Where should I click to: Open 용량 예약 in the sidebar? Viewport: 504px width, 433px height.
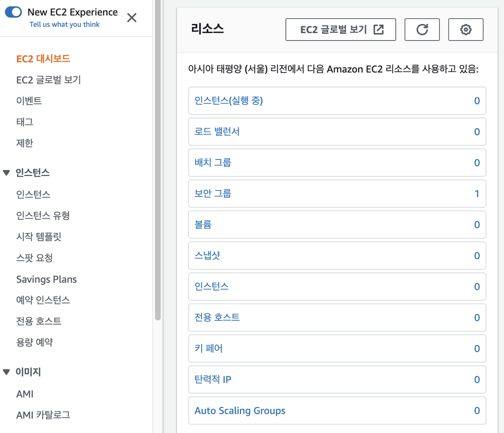tap(34, 342)
